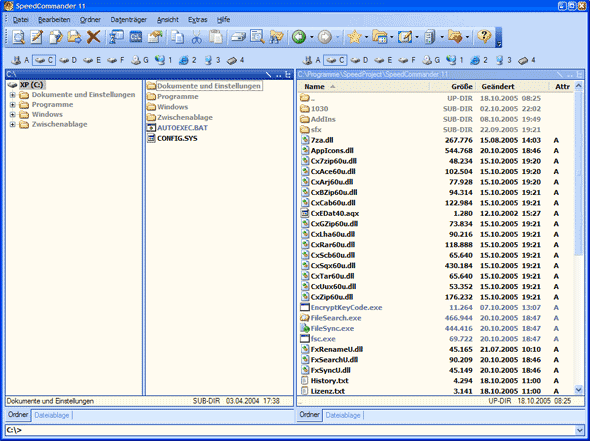Select drive G in the left pane

140,60
